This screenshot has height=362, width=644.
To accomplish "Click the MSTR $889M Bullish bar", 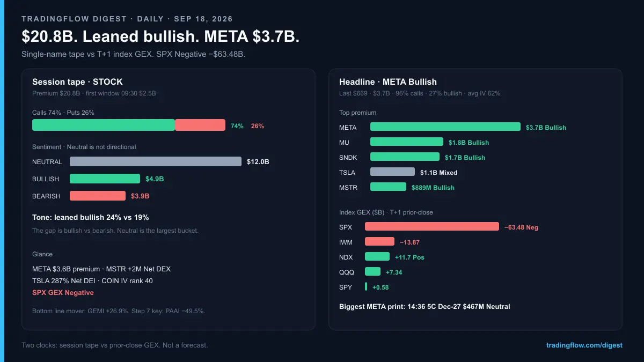I will (388, 187).
